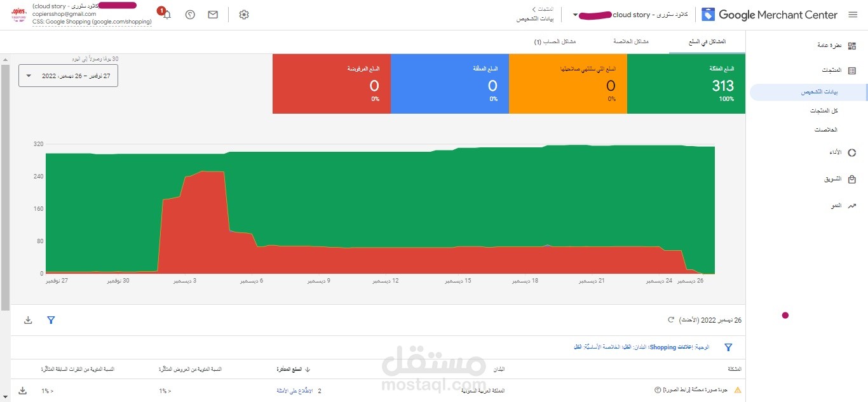Open the date range dropdown for 27 نوفمبر – 26 ديسمبر

(68, 74)
